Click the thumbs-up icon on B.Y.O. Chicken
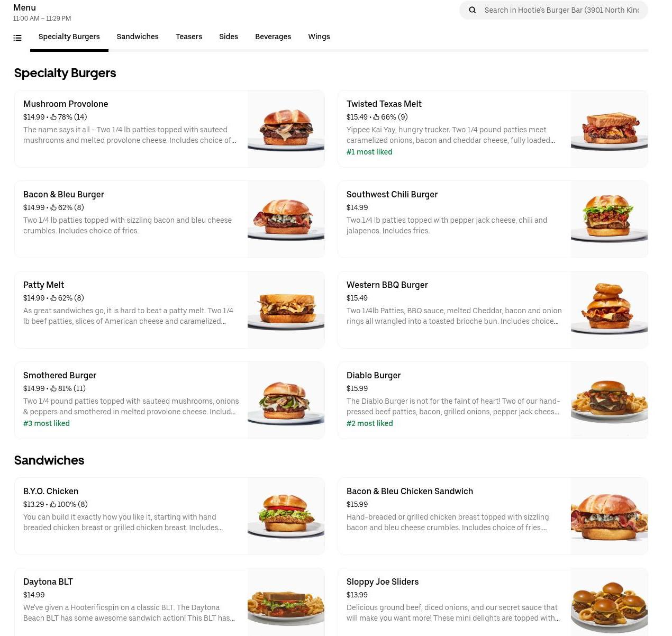672x636 pixels. tap(53, 504)
